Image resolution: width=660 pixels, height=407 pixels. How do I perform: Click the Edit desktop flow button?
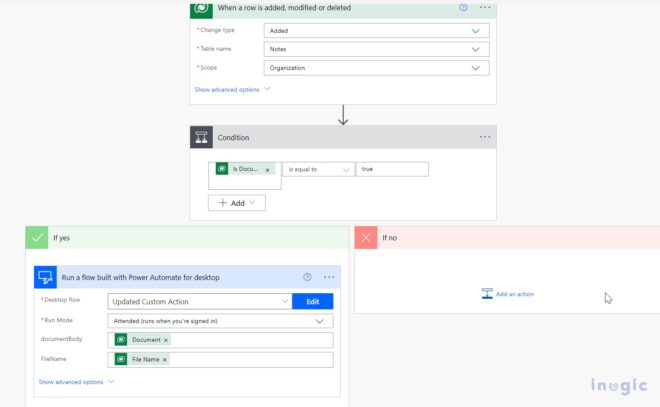tap(312, 301)
